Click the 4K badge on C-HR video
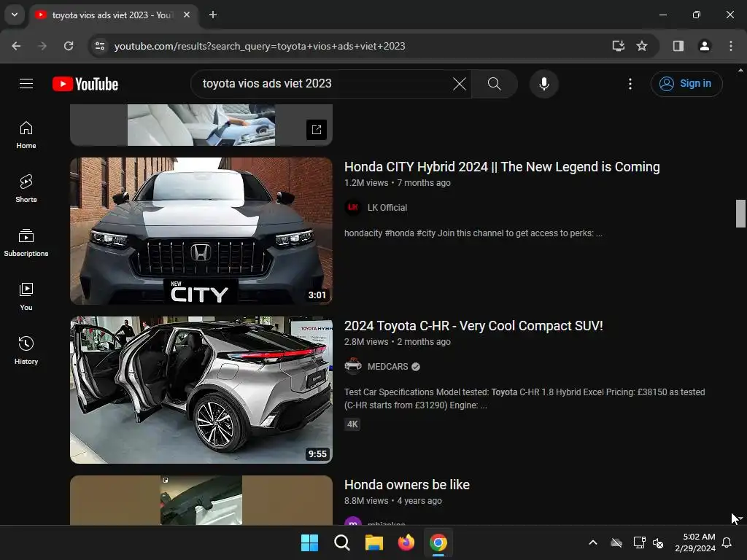Screen dimensions: 747x560 (352, 424)
